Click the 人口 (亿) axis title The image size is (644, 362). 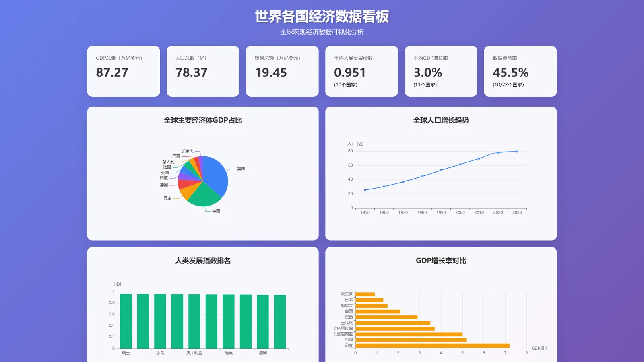[x=355, y=144]
